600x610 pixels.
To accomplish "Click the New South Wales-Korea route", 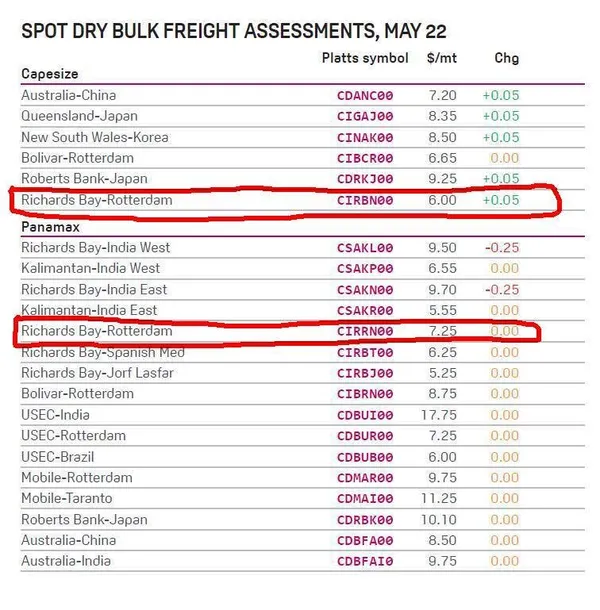I will pos(95,137).
